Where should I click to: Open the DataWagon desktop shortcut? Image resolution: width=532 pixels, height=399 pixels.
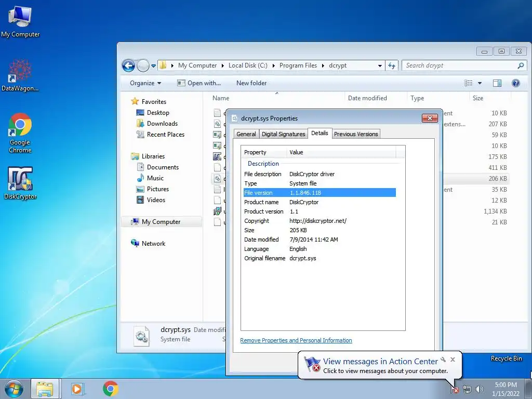tap(20, 76)
